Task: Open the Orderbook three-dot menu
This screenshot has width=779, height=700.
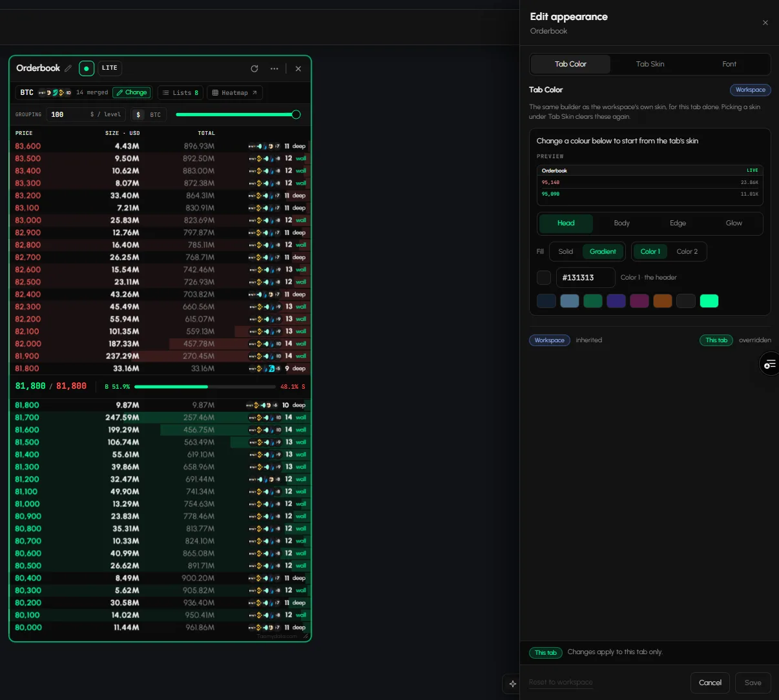Action: [275, 68]
